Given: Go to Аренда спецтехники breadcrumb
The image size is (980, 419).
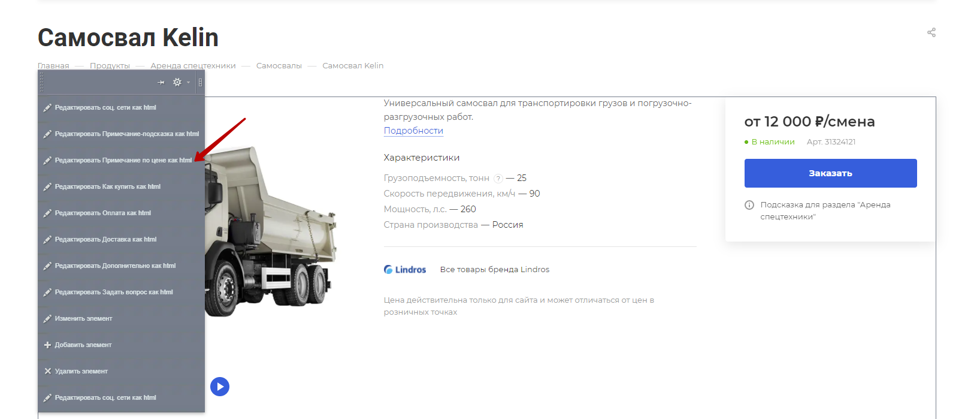Looking at the screenshot, I should (x=193, y=66).
